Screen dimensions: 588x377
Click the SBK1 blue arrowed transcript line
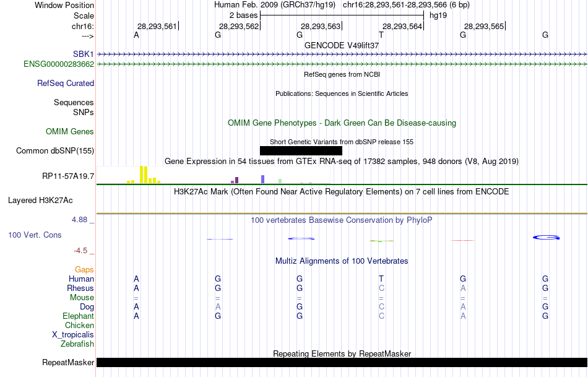click(x=342, y=54)
